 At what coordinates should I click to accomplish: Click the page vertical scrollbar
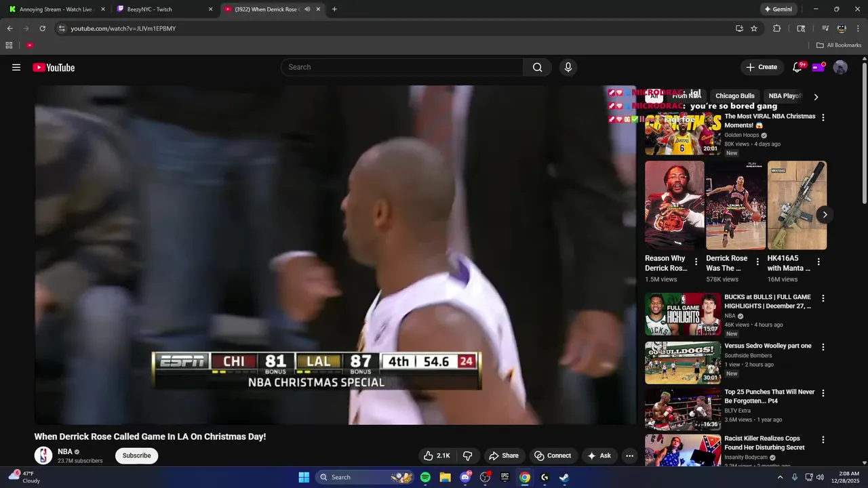865,132
